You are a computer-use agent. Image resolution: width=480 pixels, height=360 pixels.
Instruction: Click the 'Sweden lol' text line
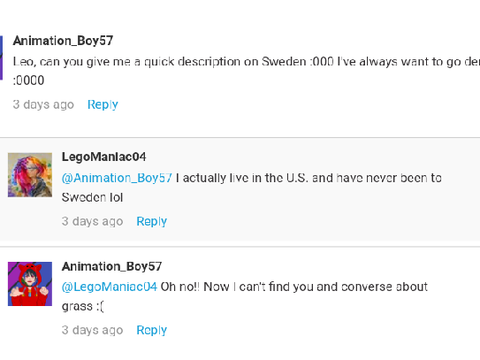click(92, 197)
